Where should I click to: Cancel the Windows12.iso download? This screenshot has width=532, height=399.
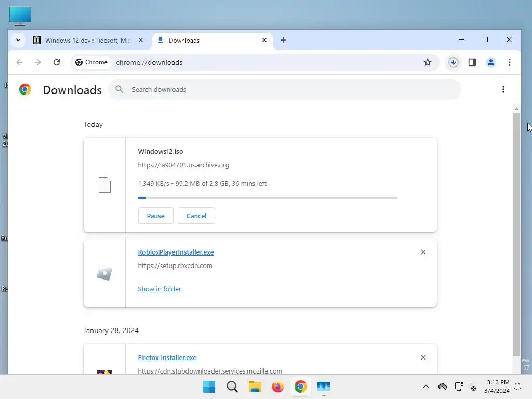pos(196,216)
